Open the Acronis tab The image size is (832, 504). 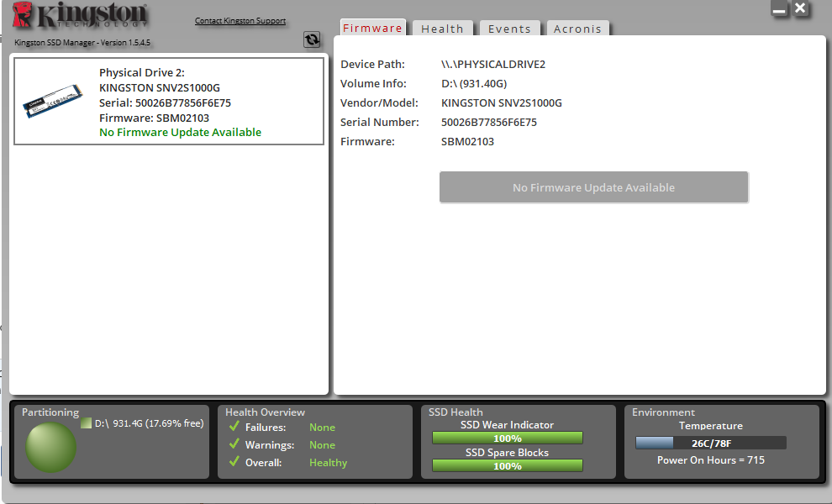tap(578, 29)
